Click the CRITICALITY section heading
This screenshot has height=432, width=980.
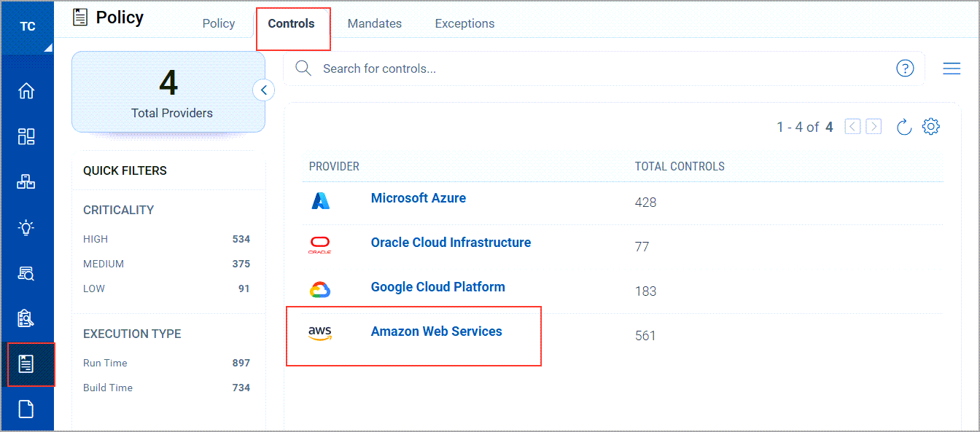tap(119, 210)
